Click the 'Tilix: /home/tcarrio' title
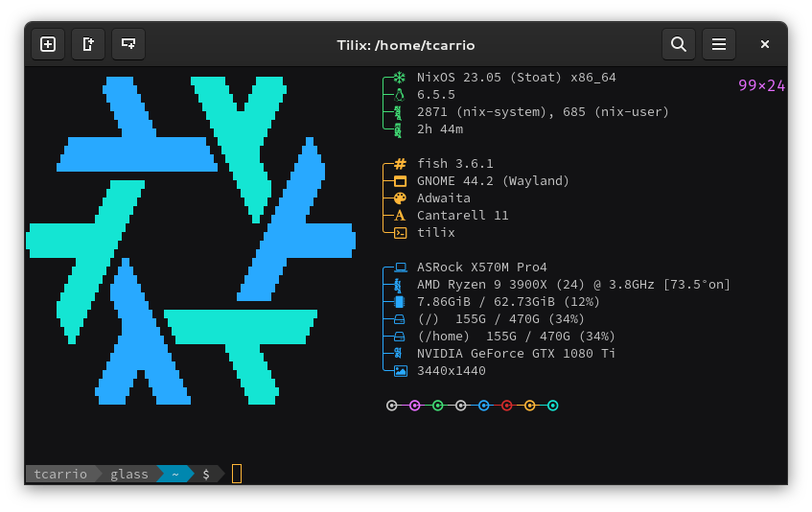812x512 pixels. point(406,45)
